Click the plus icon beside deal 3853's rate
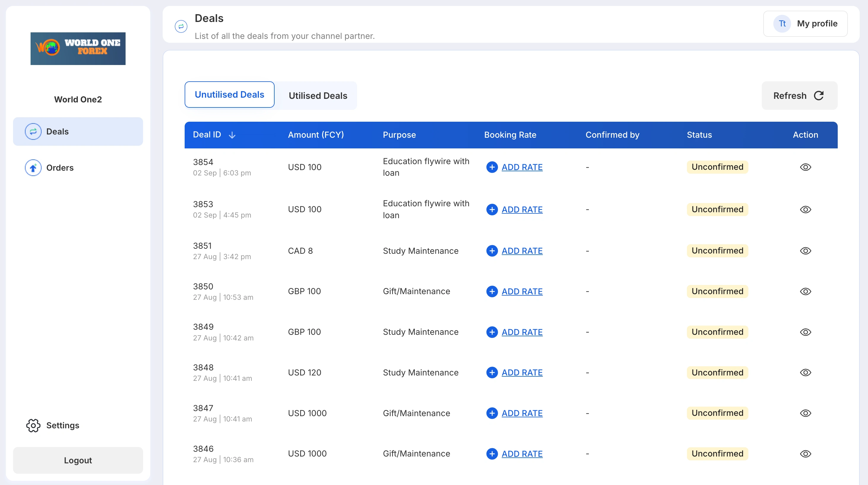Image resolution: width=868 pixels, height=485 pixels. [x=492, y=210]
